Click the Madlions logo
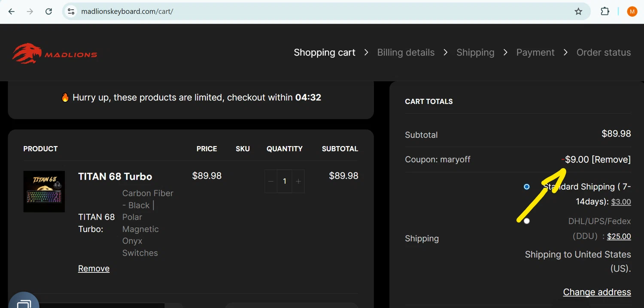This screenshot has width=644, height=308. click(x=55, y=53)
